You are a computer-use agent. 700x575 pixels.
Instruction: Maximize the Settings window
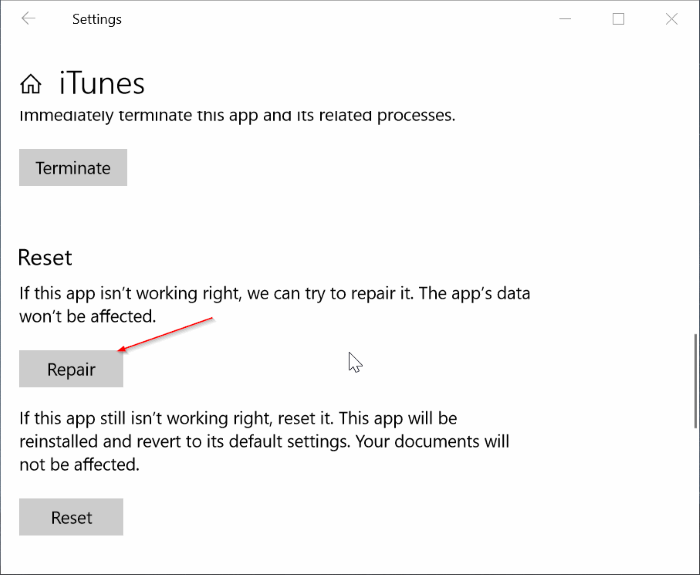(618, 19)
